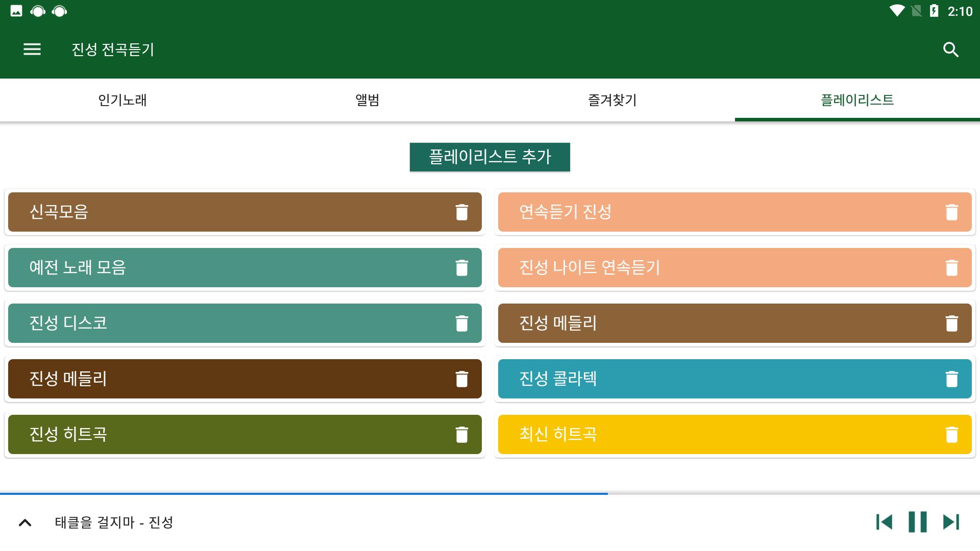The width and height of the screenshot is (980, 551).
Task: Switch to the 앨범 tab
Action: (367, 100)
